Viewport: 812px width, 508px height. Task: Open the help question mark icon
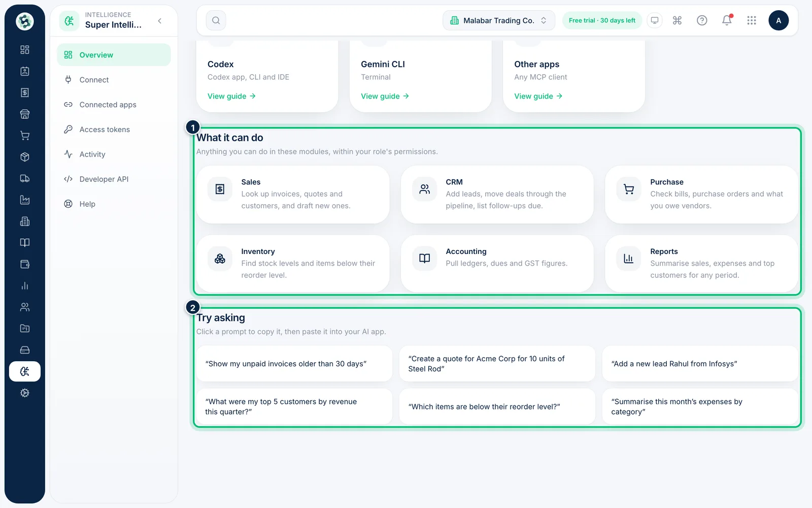pyautogui.click(x=702, y=20)
